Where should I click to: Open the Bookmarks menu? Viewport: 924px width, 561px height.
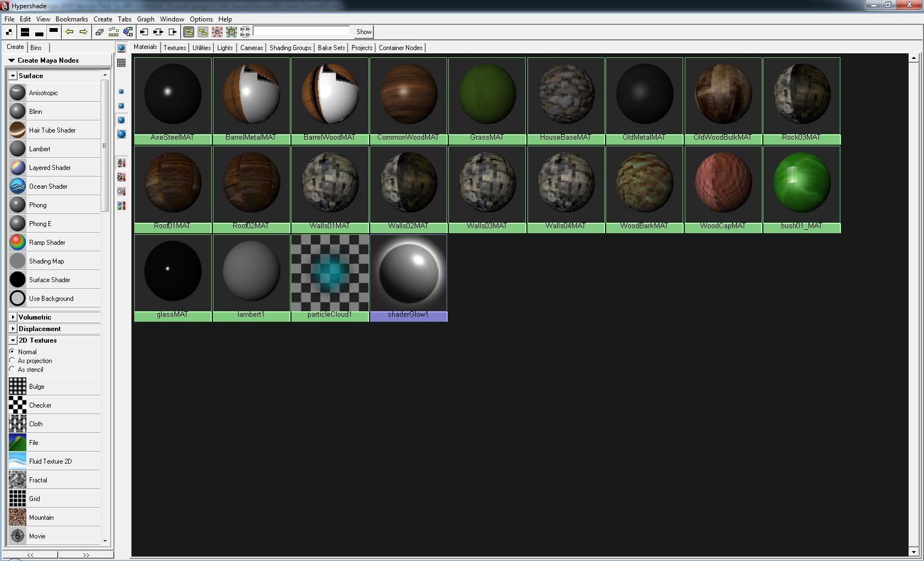[x=71, y=19]
